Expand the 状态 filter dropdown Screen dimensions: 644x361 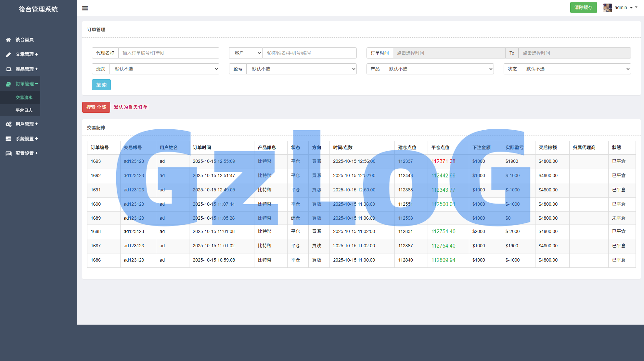[x=575, y=69]
